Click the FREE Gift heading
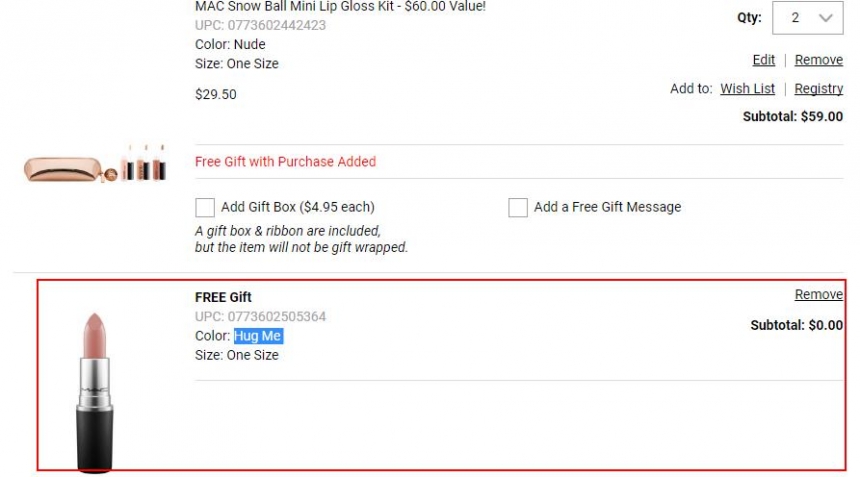Image resolution: width=860 pixels, height=477 pixels. pos(223,297)
